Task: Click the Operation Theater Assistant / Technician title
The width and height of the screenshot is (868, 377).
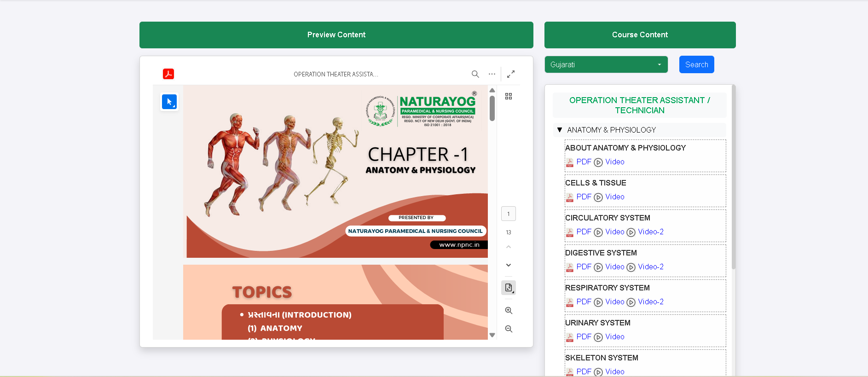Action: click(640, 105)
